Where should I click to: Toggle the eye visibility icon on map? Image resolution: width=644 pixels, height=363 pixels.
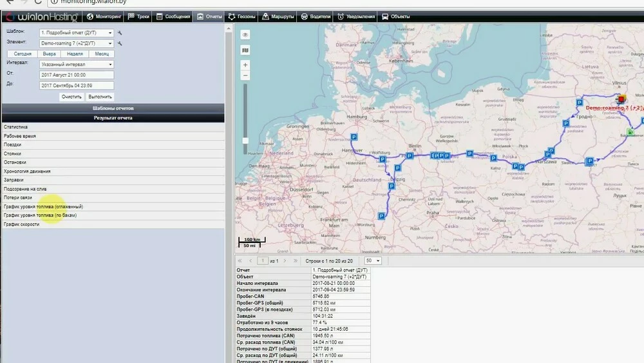click(x=245, y=35)
